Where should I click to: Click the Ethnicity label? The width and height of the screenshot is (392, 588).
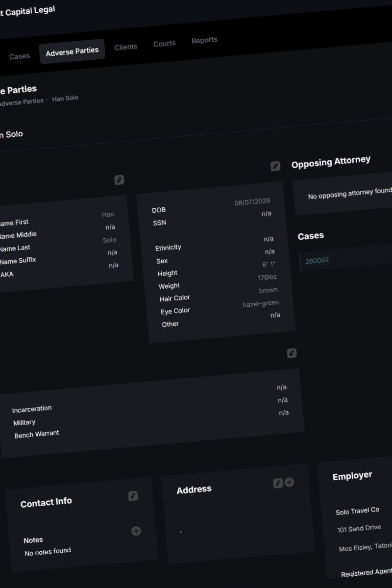[168, 247]
